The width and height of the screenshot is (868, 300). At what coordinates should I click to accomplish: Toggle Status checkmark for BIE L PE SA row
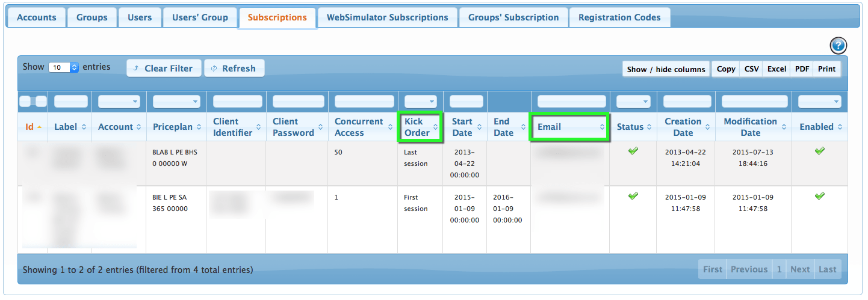pos(633,196)
